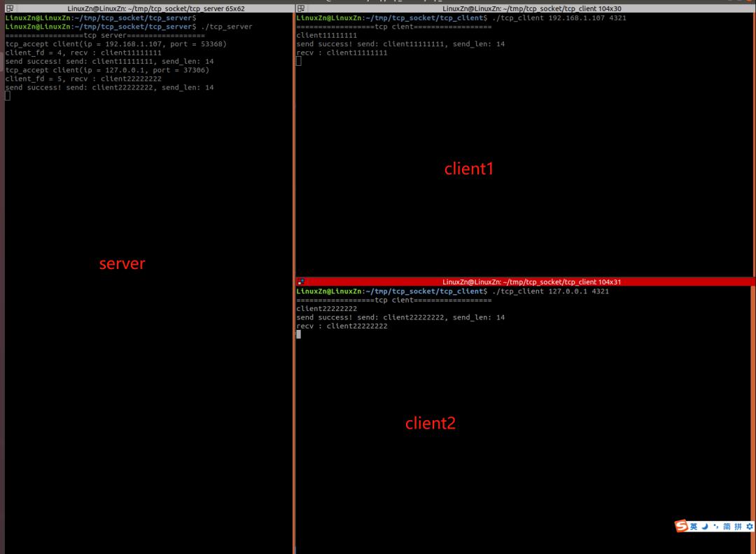This screenshot has width=756, height=554.
Task: Toggle the half-moon full/half width switch
Action: 705,527
